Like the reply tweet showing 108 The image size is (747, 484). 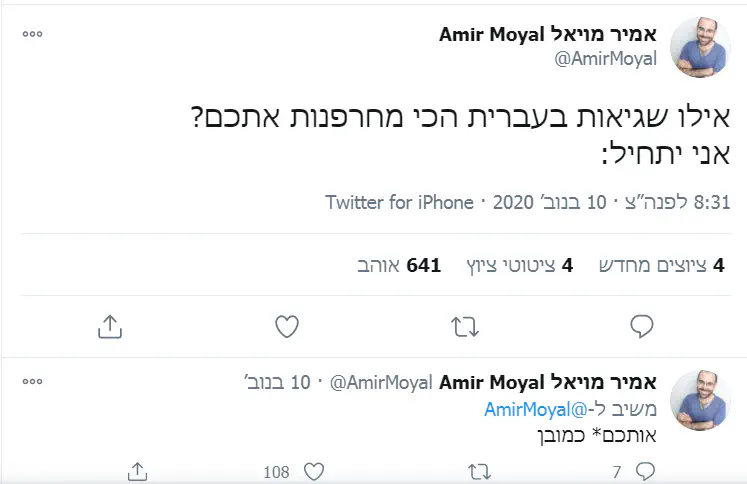[x=313, y=470]
